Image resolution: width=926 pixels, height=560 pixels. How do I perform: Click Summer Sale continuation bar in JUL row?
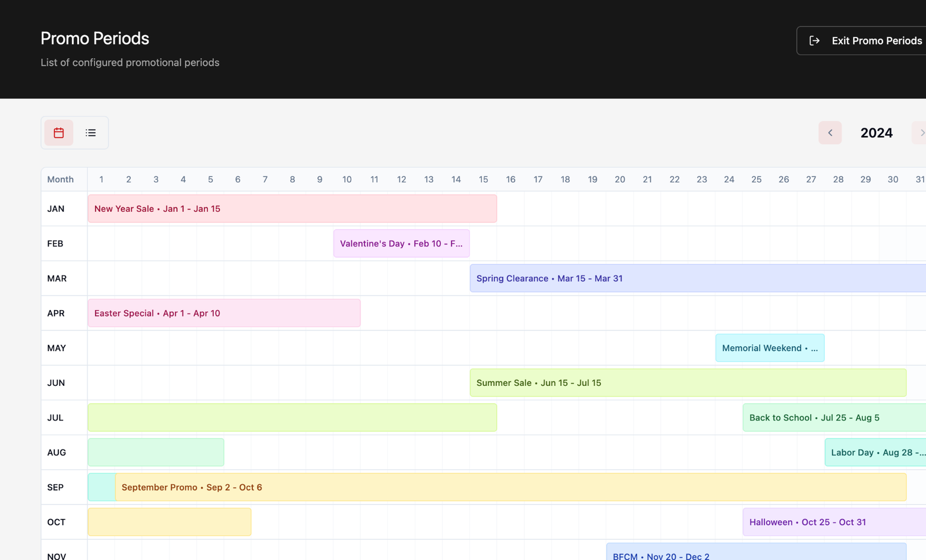(x=292, y=418)
